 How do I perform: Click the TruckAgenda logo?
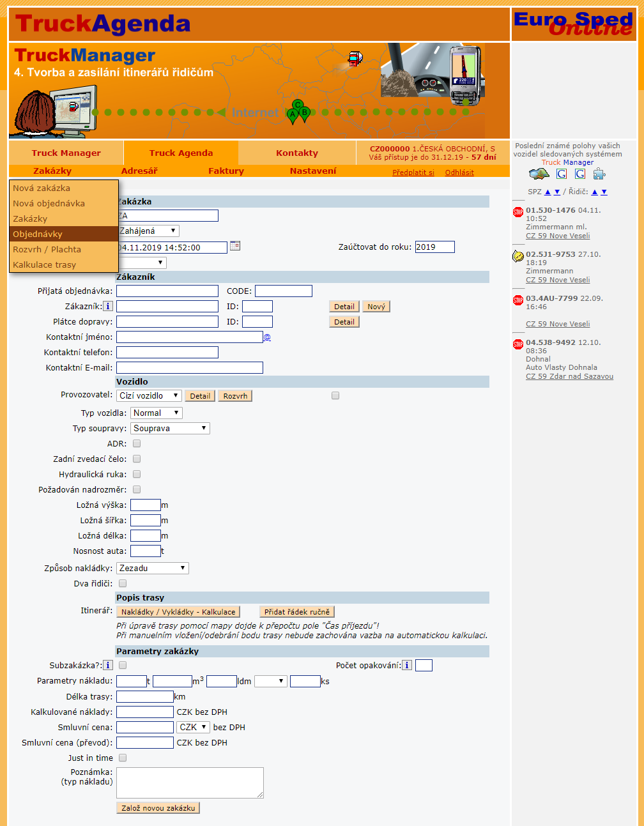103,24
